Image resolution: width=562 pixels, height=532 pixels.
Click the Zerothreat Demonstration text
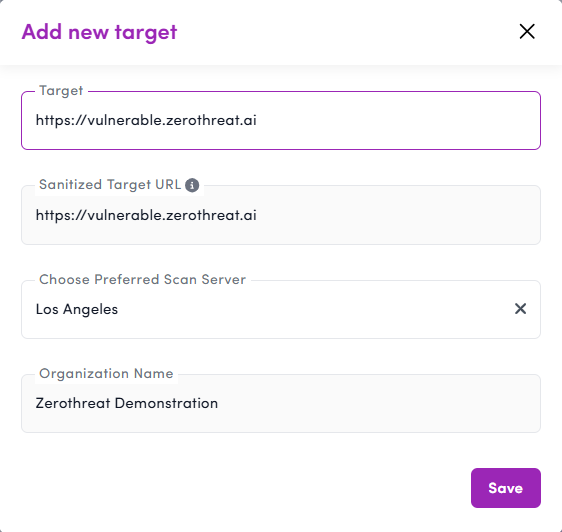pyautogui.click(x=127, y=403)
